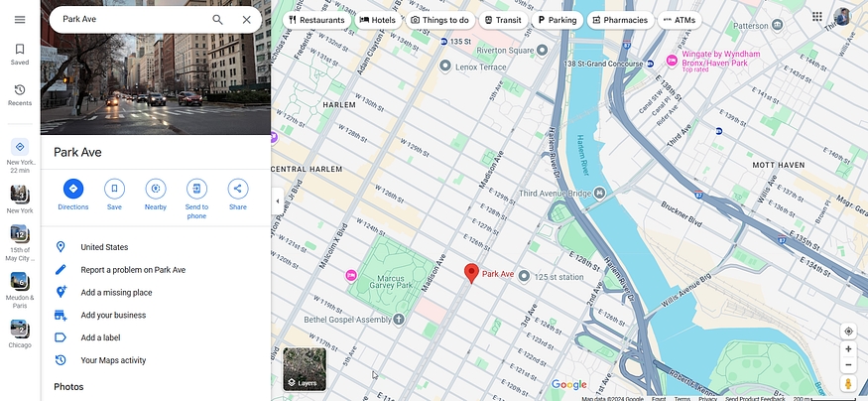Search Nearby places around Park Ave

pyautogui.click(x=156, y=195)
